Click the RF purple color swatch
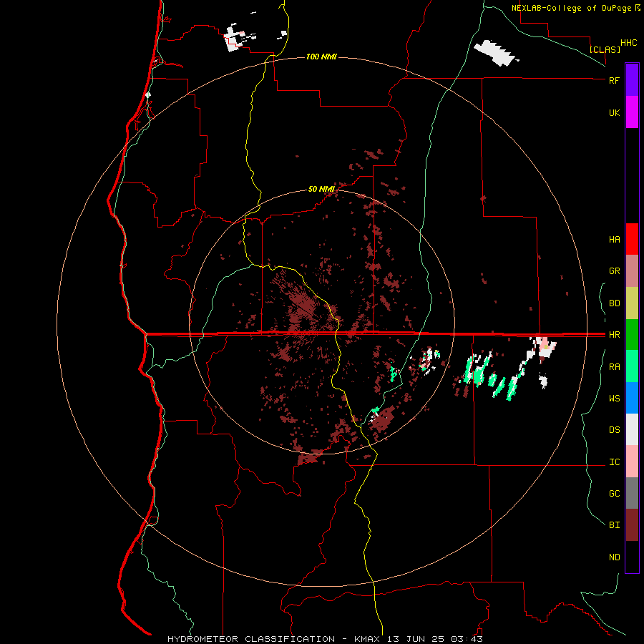Viewport: 644px width, 644px height. pos(632,80)
